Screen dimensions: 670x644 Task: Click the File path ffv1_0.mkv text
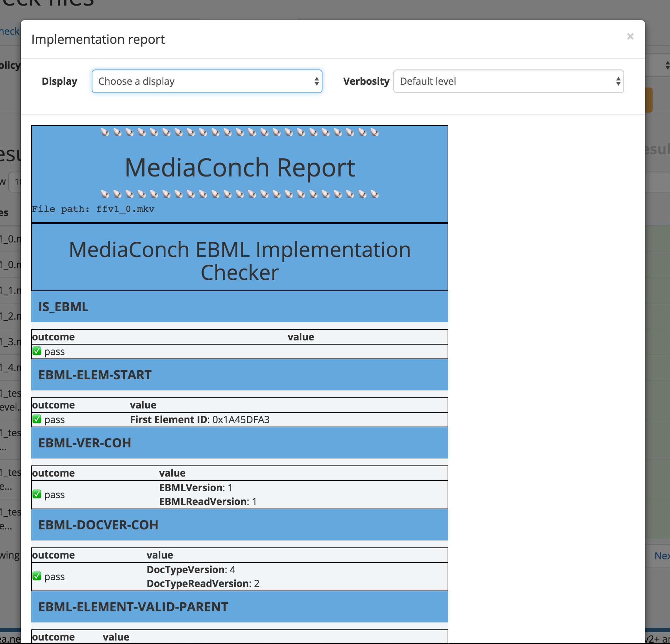tap(93, 209)
